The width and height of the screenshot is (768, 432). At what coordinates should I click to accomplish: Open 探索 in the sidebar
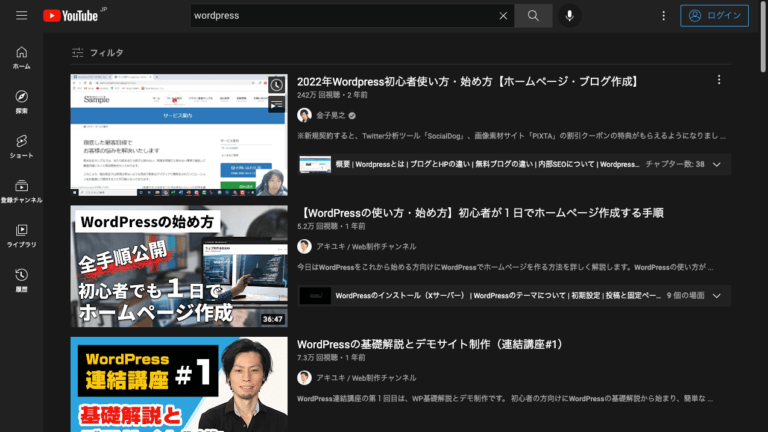tap(22, 102)
